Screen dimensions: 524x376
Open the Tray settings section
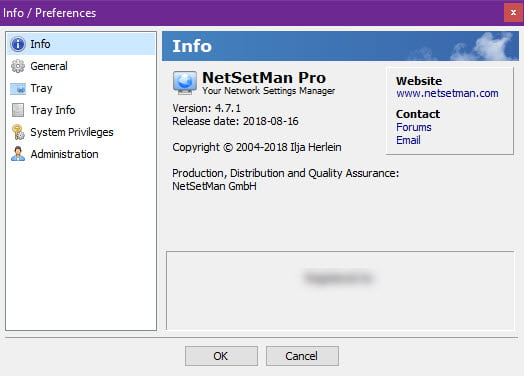pyautogui.click(x=81, y=88)
